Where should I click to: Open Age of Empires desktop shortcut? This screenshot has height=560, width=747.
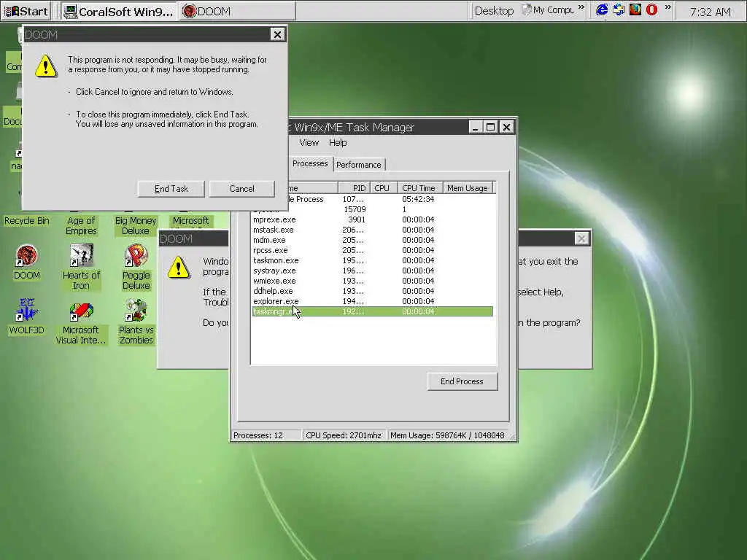pyautogui.click(x=81, y=225)
